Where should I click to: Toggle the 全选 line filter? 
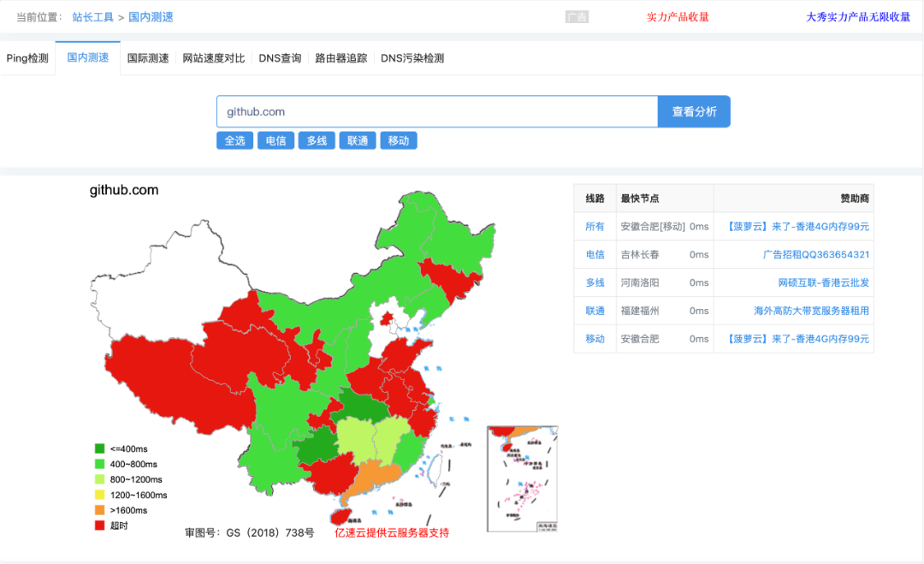pos(234,141)
